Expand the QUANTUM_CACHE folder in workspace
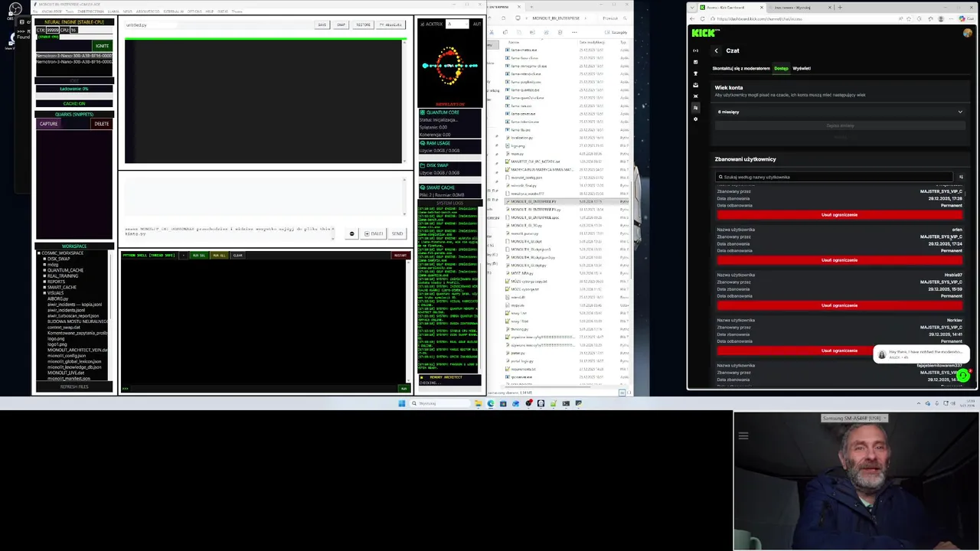This screenshot has width=980, height=551. (x=44, y=270)
